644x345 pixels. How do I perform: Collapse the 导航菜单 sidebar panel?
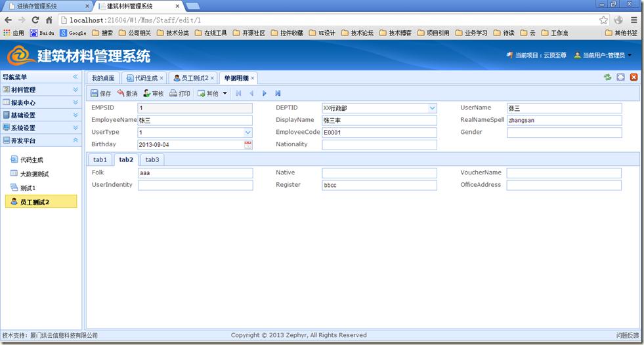[75, 77]
